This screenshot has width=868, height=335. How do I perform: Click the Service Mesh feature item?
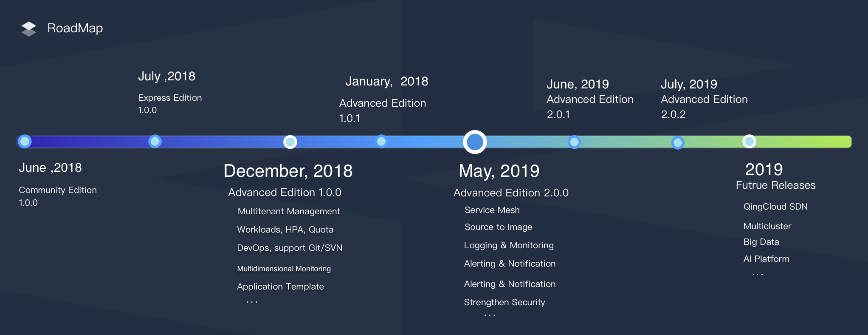coord(492,210)
